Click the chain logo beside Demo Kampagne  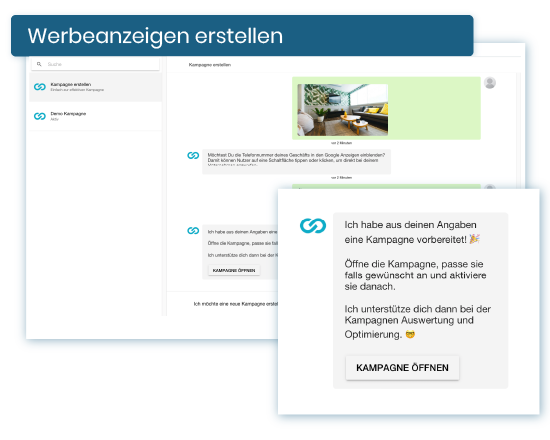coord(40,116)
